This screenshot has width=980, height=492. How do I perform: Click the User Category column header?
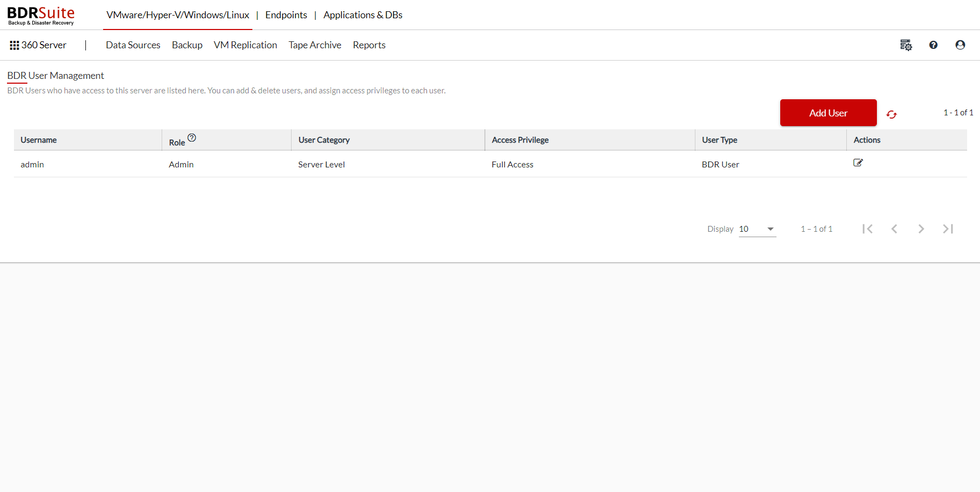pyautogui.click(x=324, y=140)
